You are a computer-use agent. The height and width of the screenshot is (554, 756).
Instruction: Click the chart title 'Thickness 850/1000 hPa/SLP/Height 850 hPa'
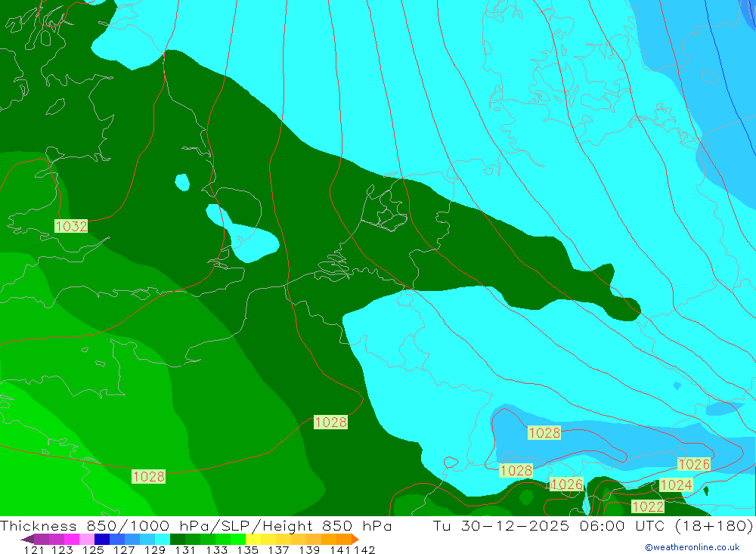[x=196, y=525]
